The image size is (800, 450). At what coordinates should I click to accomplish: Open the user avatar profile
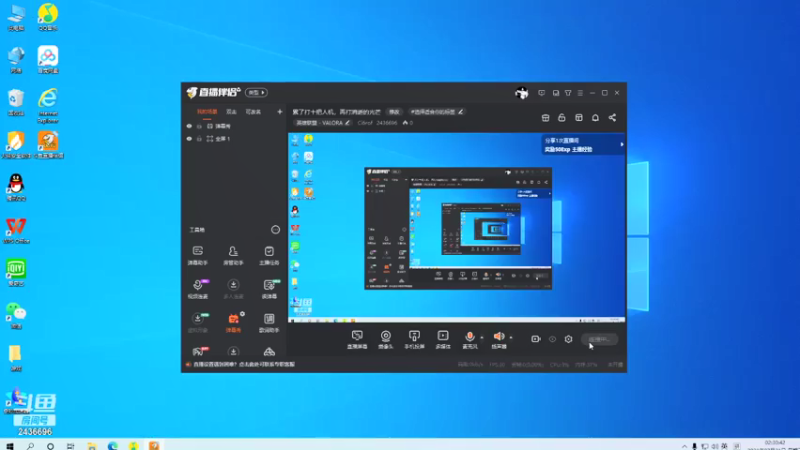click(521, 93)
